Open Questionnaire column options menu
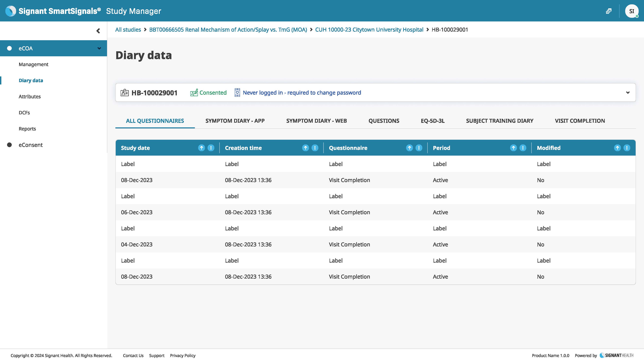The width and height of the screenshot is (644, 362). [x=419, y=148]
